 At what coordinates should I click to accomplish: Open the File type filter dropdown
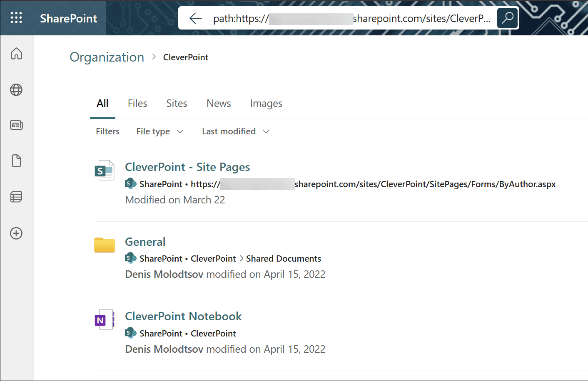[160, 131]
